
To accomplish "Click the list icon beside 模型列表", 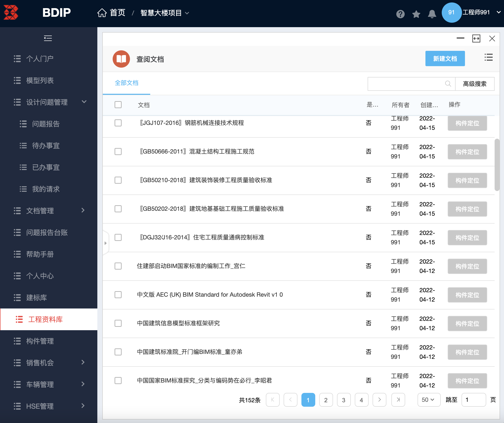I will point(17,80).
